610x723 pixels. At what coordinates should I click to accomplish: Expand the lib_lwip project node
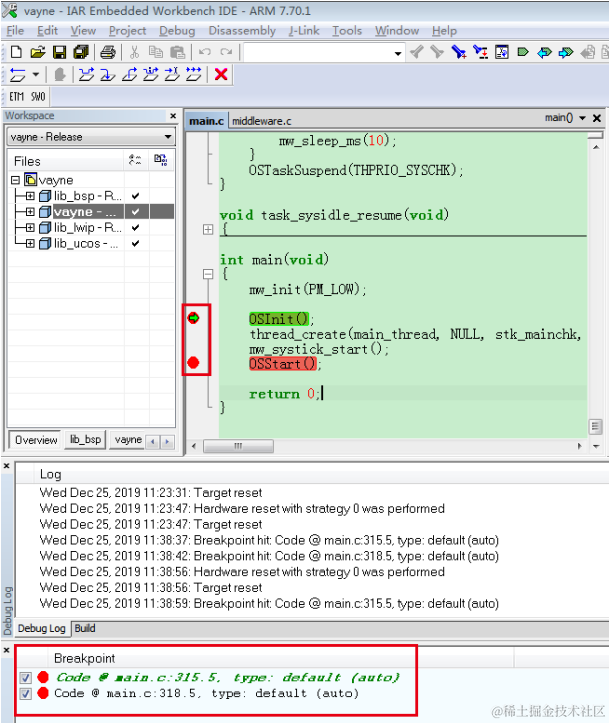(30, 228)
